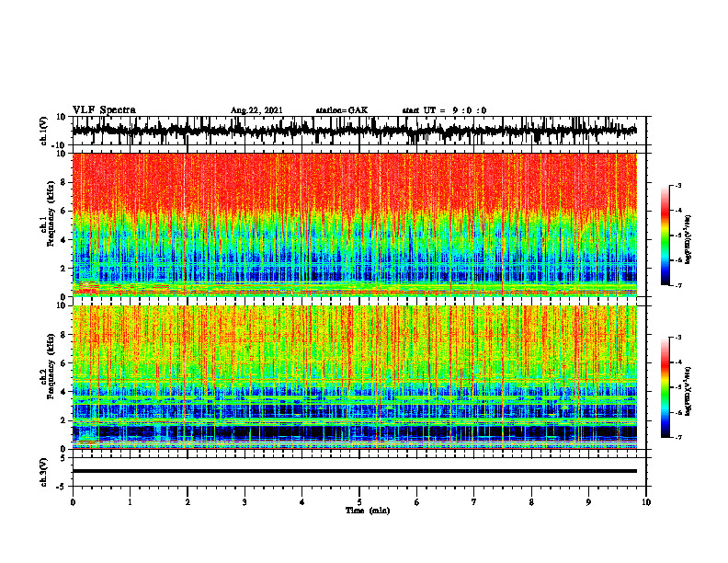Click the "8" tick on ch.1 frequency axis
728x563 pixels.
63,182
